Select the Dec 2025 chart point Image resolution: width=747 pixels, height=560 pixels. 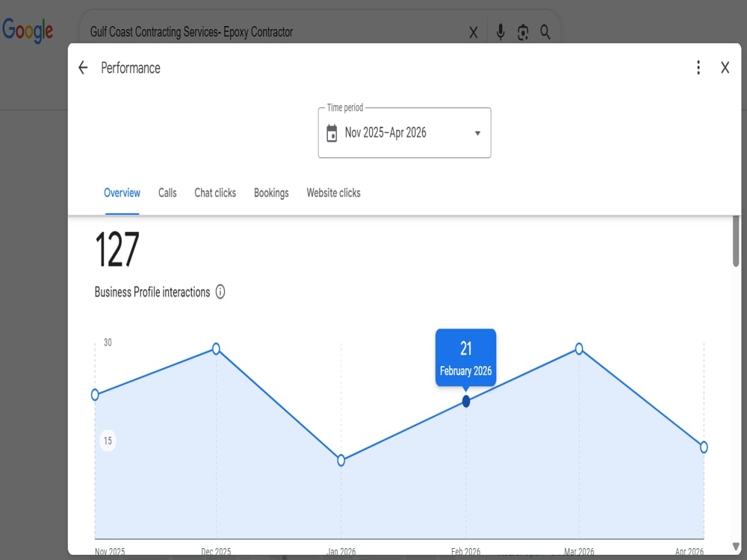point(216,349)
